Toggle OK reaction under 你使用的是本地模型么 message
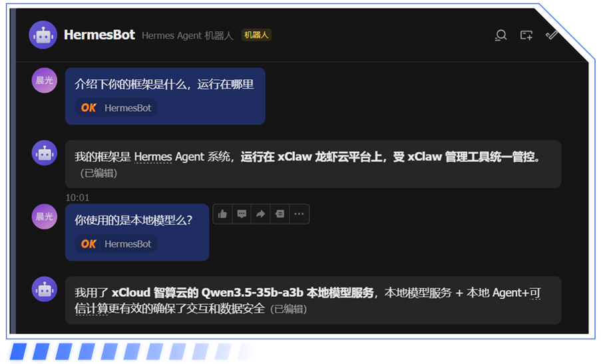Image resolution: width=601 pixels, height=364 pixels. tap(116, 244)
